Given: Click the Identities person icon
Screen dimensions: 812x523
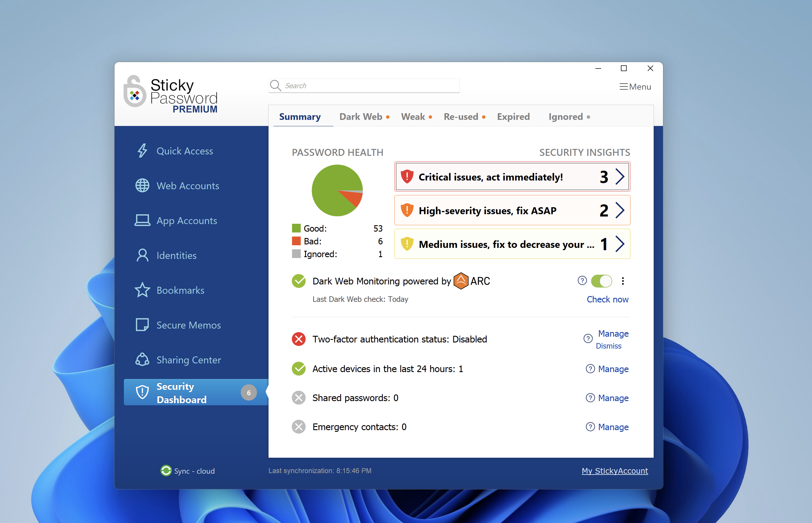Looking at the screenshot, I should coord(142,255).
